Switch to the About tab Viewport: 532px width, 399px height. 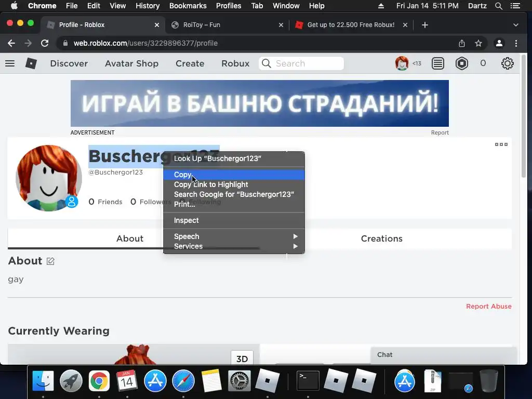pos(129,238)
